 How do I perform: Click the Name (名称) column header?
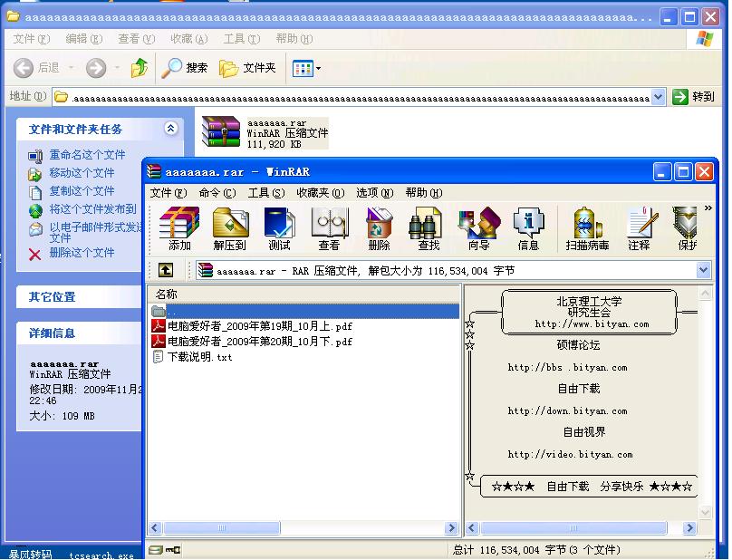(303, 294)
